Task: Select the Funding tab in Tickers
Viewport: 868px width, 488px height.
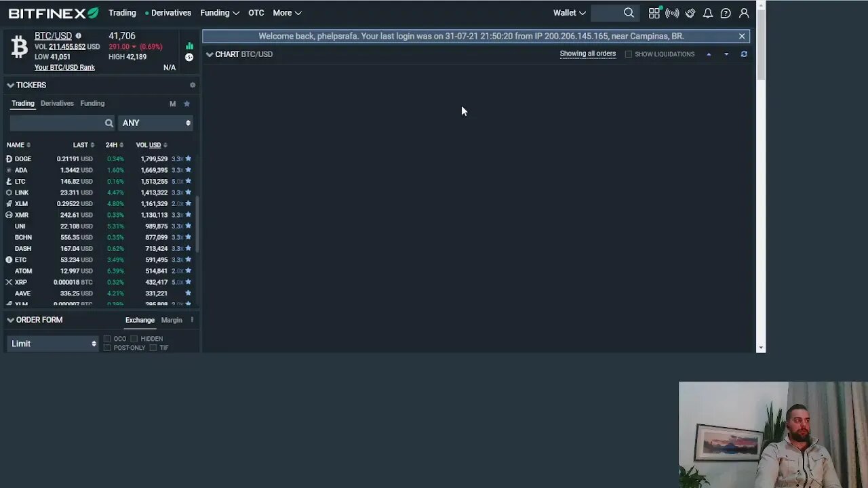Action: click(92, 104)
